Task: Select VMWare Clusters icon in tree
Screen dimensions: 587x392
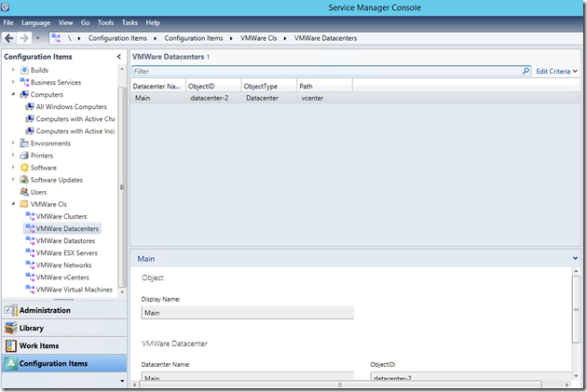Action: click(x=30, y=216)
